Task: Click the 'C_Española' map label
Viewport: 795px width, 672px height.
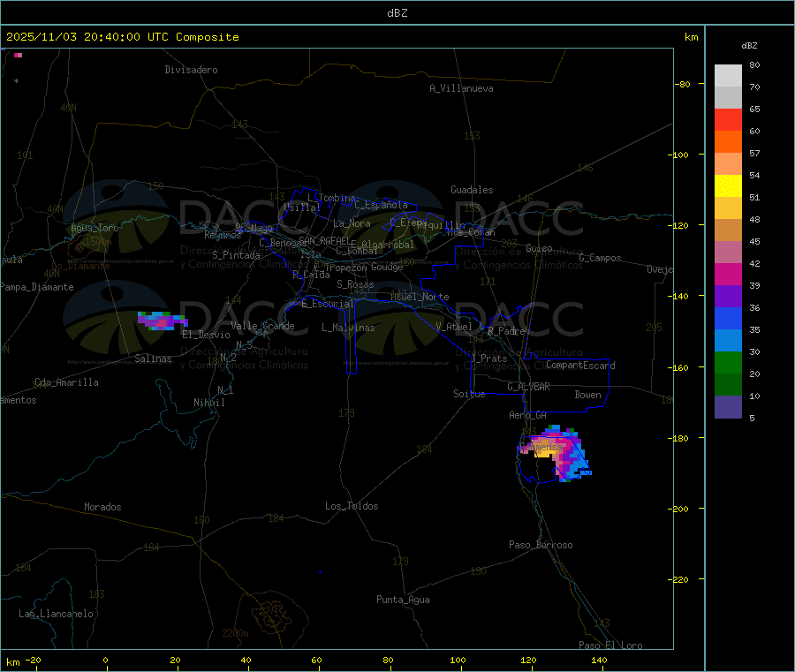Action: [x=382, y=205]
